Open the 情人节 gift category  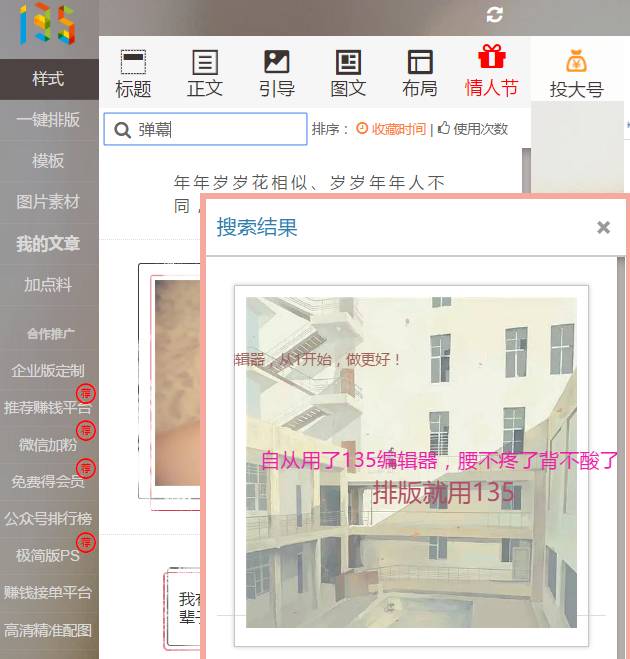click(492, 72)
